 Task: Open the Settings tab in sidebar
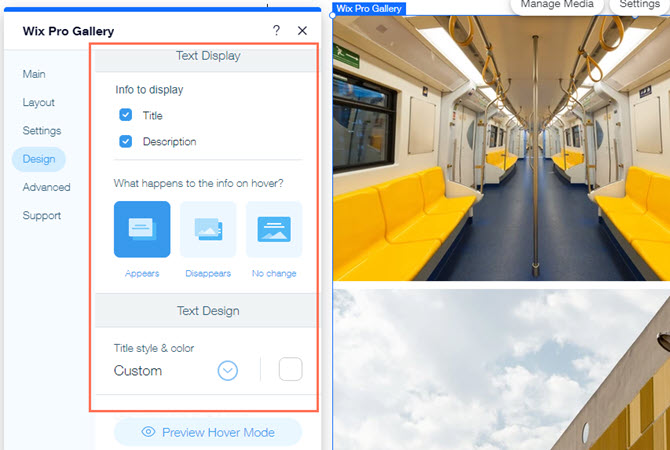[42, 131]
